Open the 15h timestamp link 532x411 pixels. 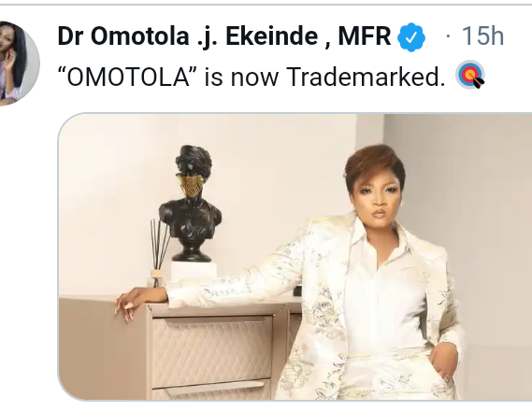(x=483, y=35)
